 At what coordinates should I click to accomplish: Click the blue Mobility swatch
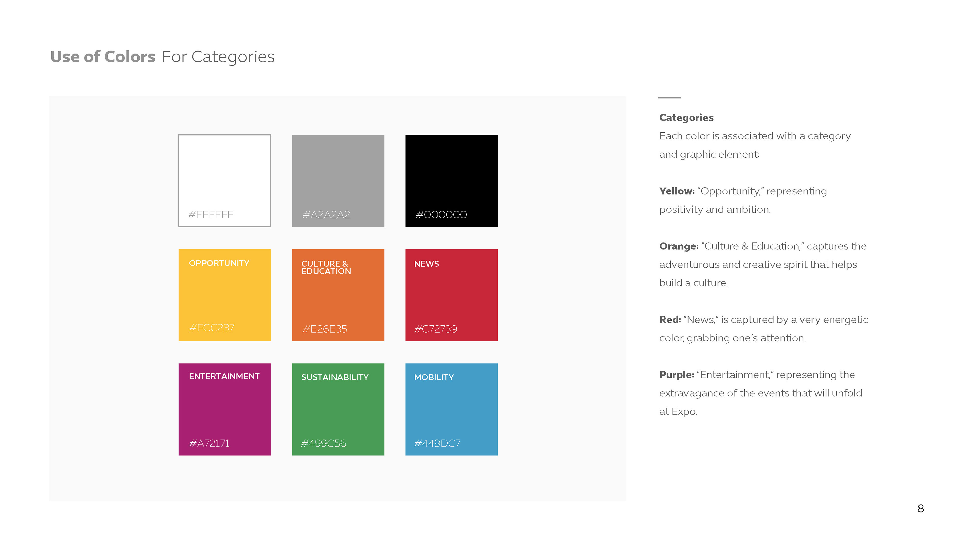[x=451, y=409]
